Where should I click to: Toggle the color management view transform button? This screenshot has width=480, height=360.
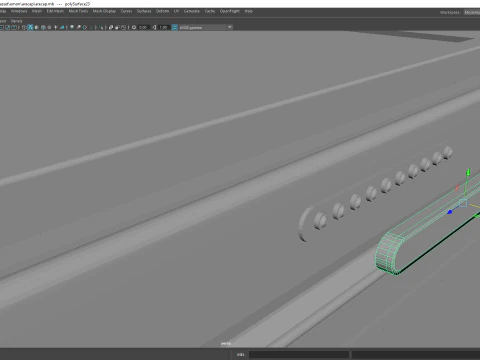pos(174,27)
